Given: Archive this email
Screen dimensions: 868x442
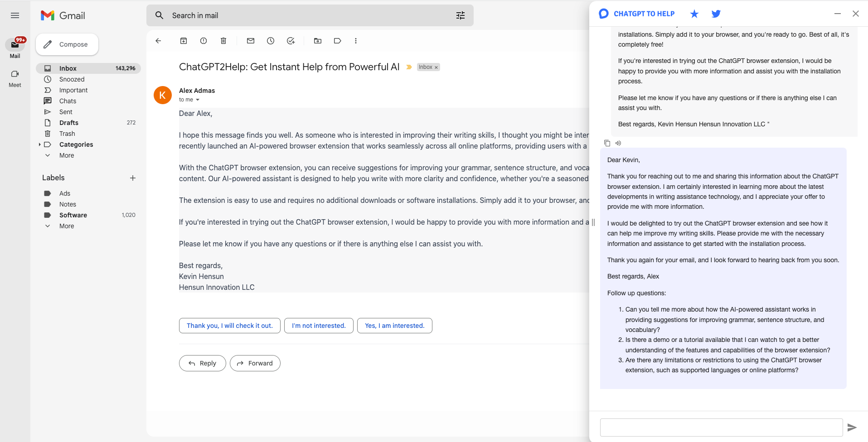Looking at the screenshot, I should pyautogui.click(x=184, y=41).
